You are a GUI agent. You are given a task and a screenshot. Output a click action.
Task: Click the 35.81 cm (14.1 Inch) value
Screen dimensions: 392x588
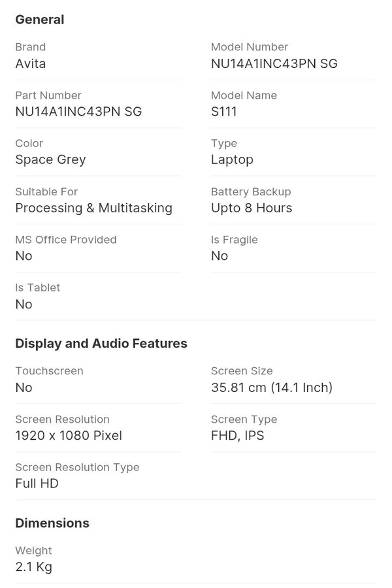tap(272, 387)
